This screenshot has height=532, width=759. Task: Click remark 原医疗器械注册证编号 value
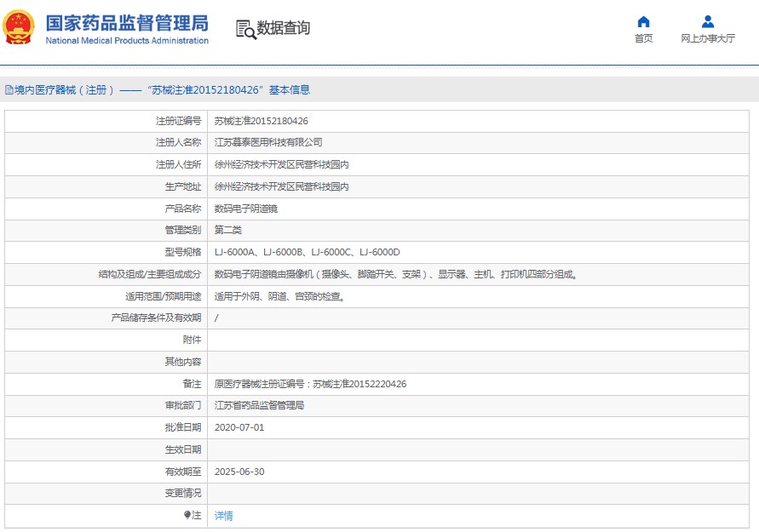point(310,384)
